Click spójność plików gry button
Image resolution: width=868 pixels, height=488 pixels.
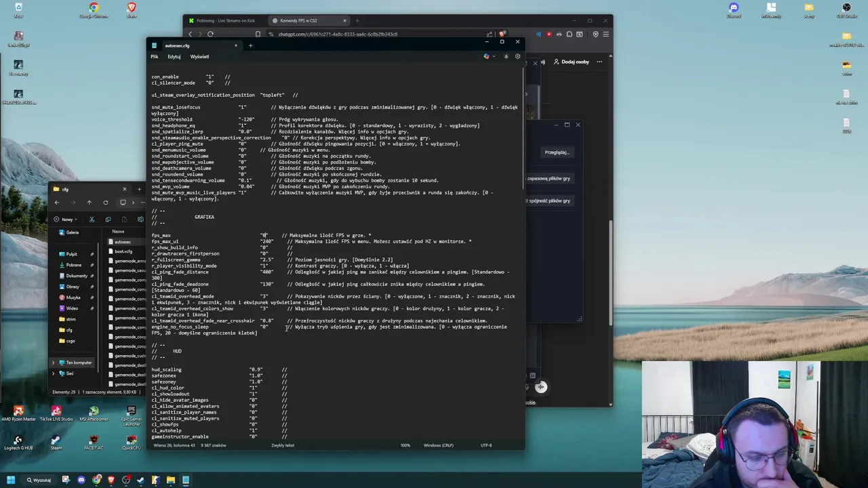tap(549, 201)
